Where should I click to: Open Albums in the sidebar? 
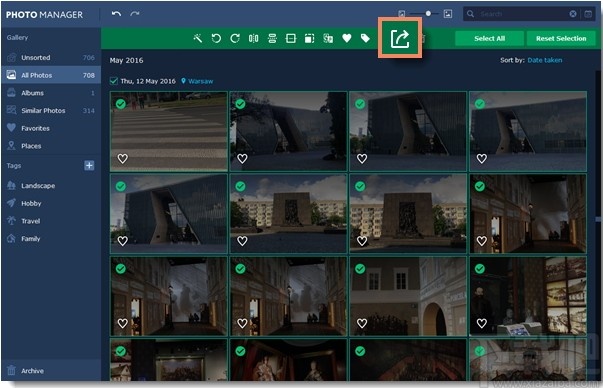pos(51,93)
